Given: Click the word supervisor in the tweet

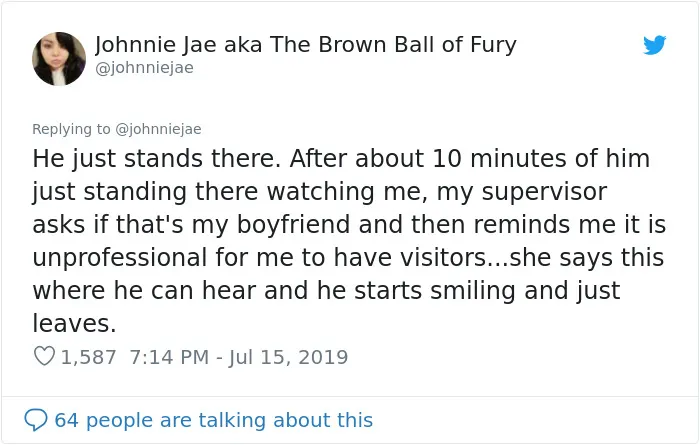Looking at the screenshot, I should pyautogui.click(x=544, y=192).
